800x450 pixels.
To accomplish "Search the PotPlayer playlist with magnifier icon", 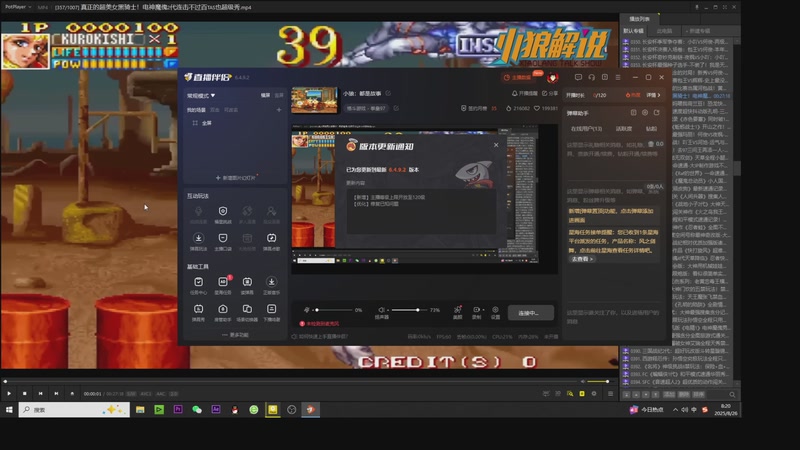I will 732,394.
